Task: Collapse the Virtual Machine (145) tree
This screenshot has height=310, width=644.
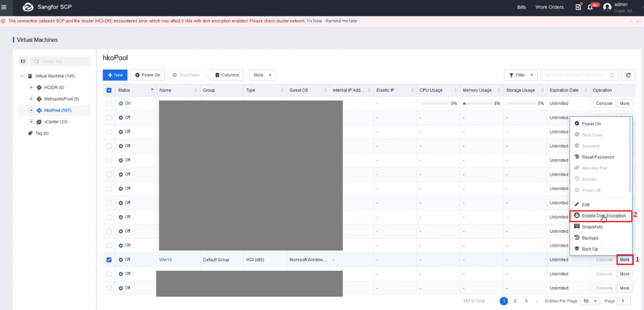Action: [x=22, y=76]
